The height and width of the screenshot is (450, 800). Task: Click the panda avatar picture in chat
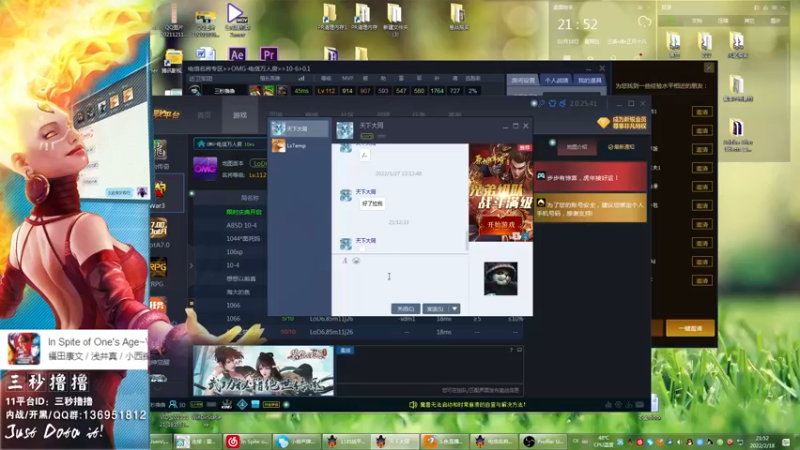click(501, 279)
